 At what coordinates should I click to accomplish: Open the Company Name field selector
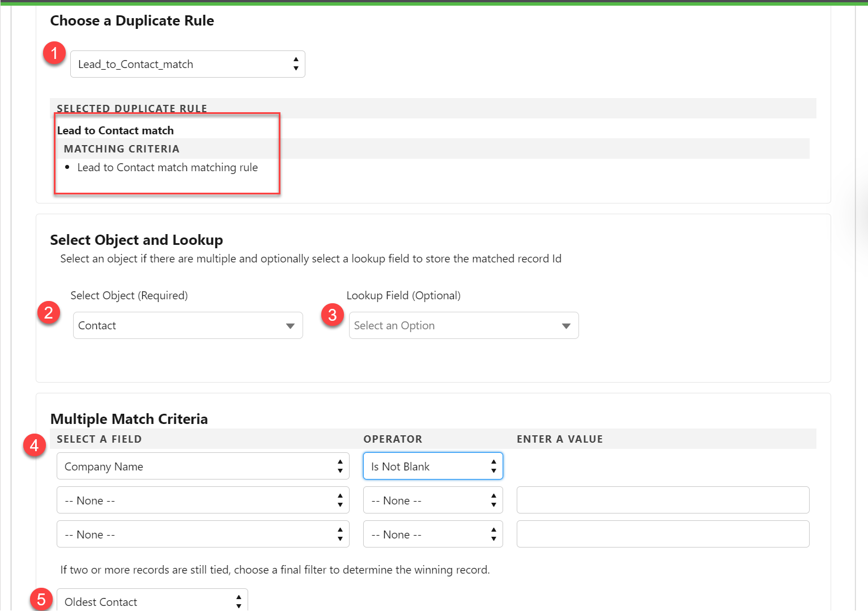pyautogui.click(x=203, y=466)
